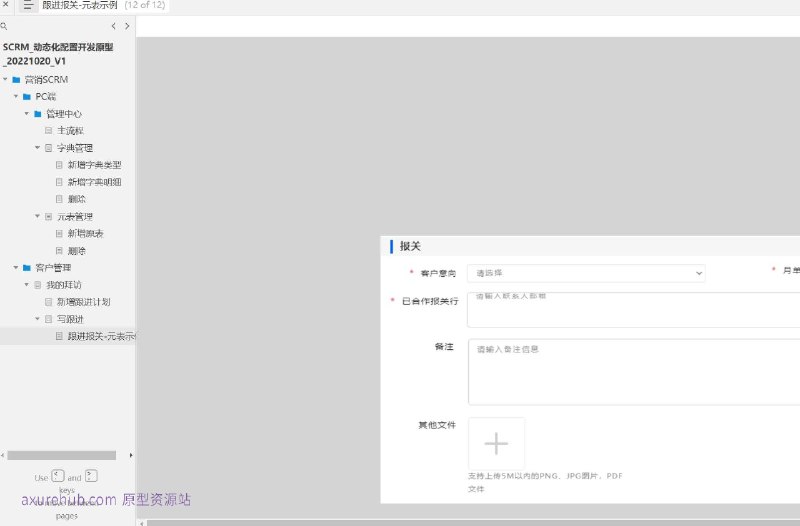Click the sidebar scrollbar right arrow
Image resolution: width=800 pixels, height=526 pixels.
coord(131,455)
